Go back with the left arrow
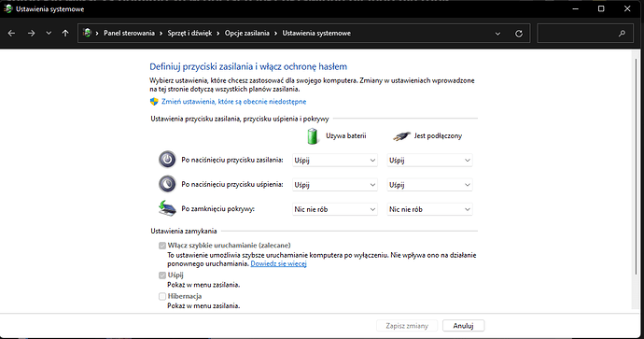The width and height of the screenshot is (644, 339). click(x=11, y=34)
